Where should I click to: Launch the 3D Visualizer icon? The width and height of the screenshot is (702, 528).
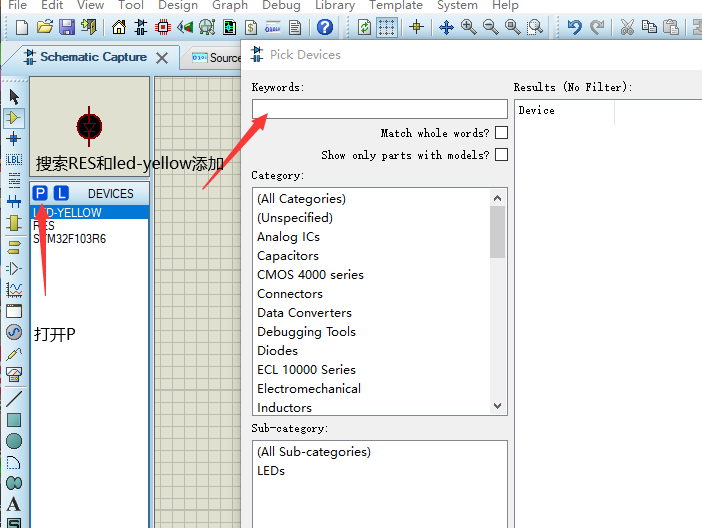tap(185, 27)
